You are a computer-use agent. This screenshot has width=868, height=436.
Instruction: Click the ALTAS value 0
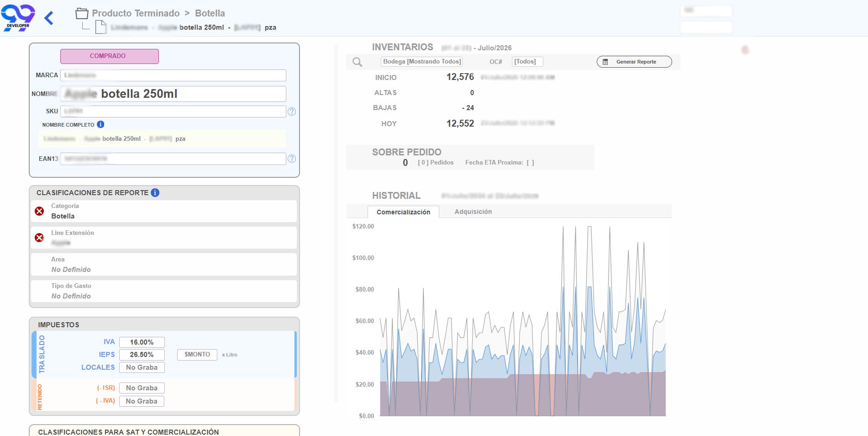pyautogui.click(x=472, y=93)
